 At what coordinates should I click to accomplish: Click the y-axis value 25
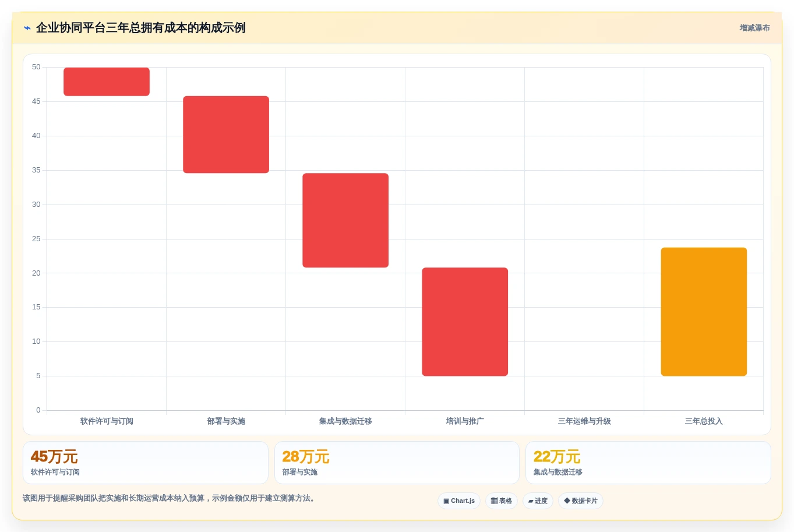36,239
